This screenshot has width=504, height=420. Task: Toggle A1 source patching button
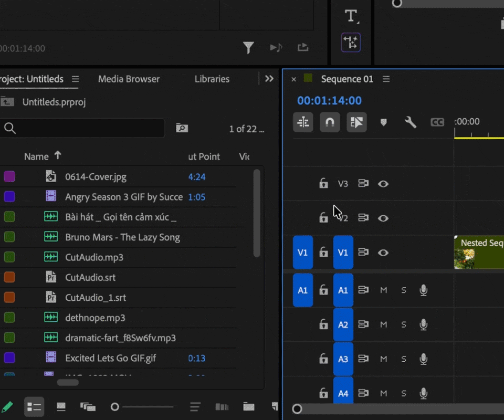[303, 290]
